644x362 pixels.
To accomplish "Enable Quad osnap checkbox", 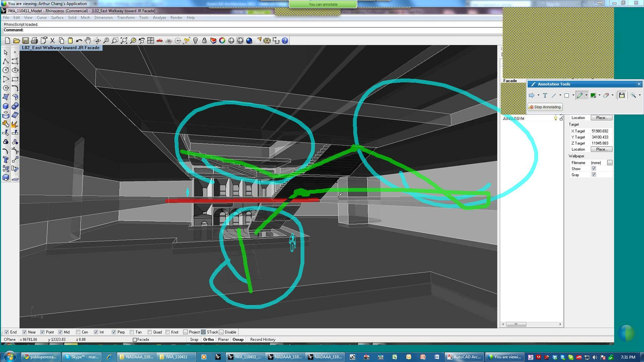I will 150,332.
